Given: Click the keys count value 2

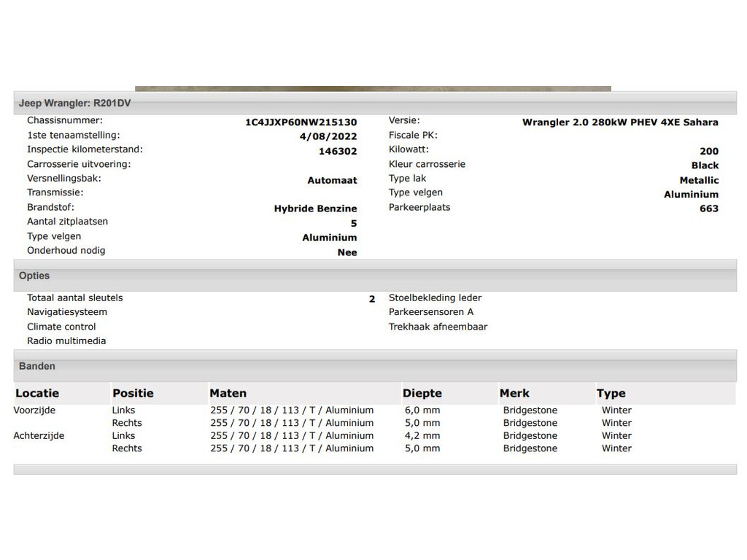Looking at the screenshot, I should [x=371, y=299].
